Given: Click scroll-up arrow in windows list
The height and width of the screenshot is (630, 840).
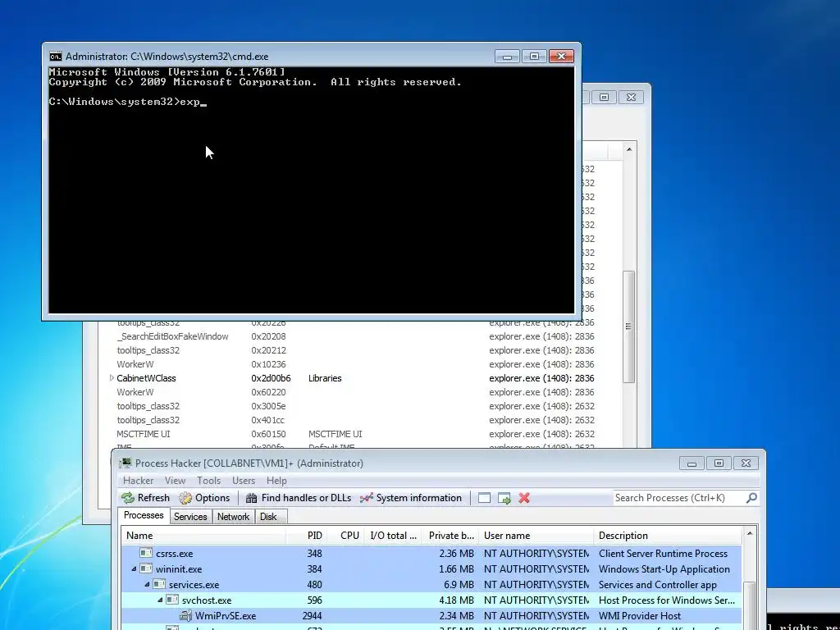Looking at the screenshot, I should coord(629,149).
